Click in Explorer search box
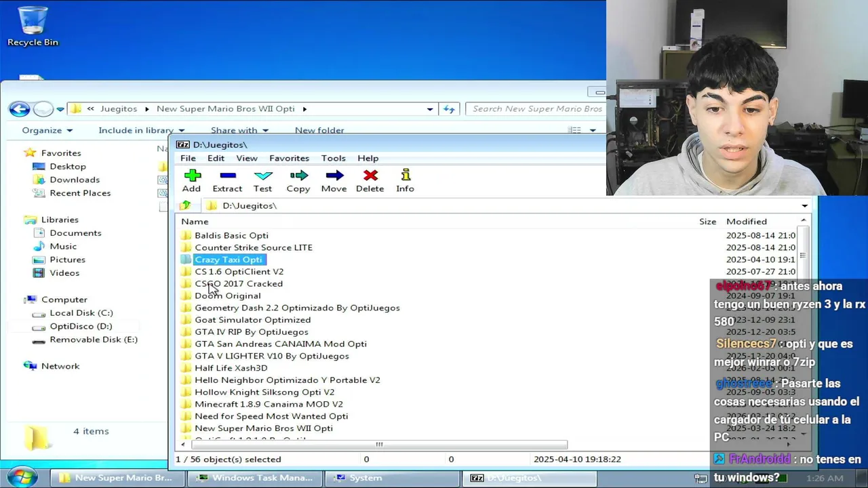This screenshot has height=488, width=868. [x=536, y=108]
